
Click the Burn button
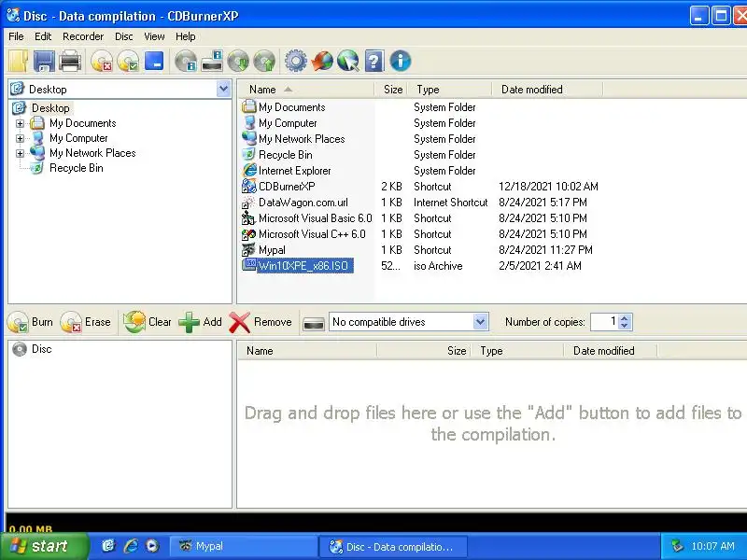[x=31, y=322]
